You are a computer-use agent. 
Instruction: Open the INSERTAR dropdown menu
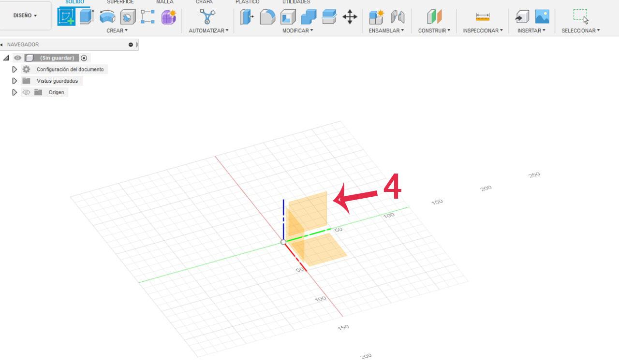[x=531, y=30]
